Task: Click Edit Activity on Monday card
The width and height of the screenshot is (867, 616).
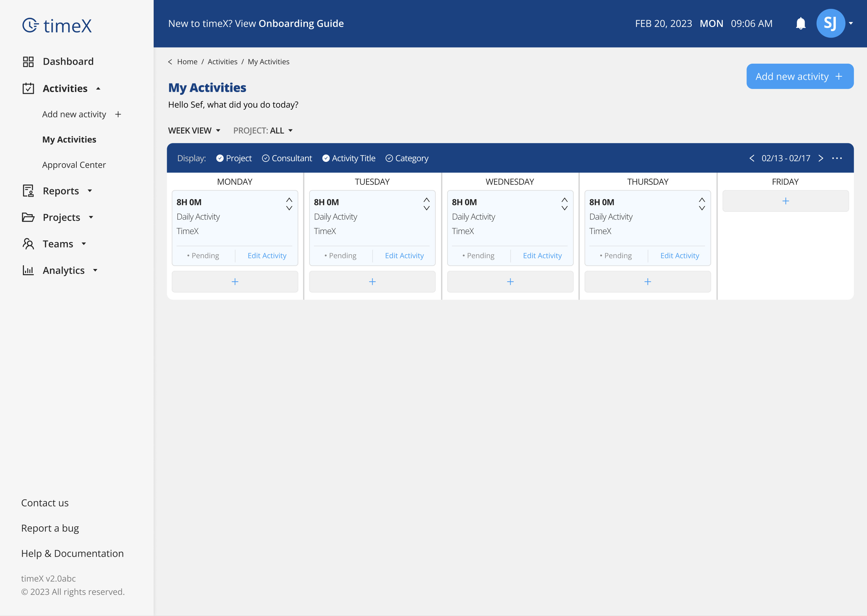Action: click(267, 256)
